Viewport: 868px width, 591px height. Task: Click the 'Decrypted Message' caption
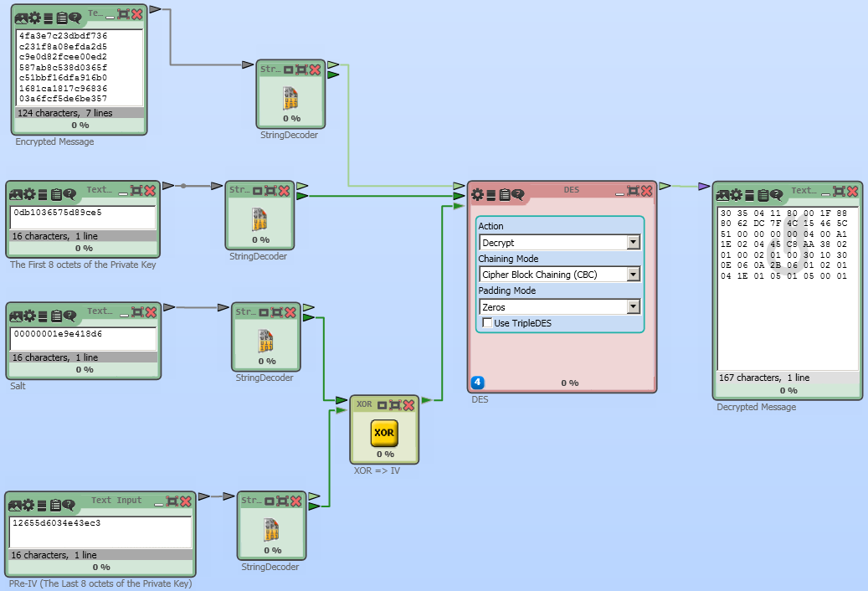[756, 407]
